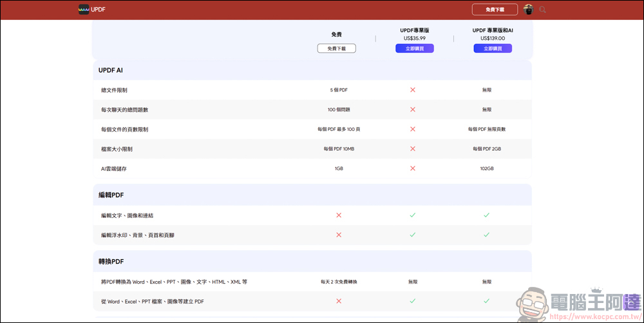Click 專業版和AI 無限 in the 將PDF轉換為 Word row
644x323 pixels.
pos(487,282)
